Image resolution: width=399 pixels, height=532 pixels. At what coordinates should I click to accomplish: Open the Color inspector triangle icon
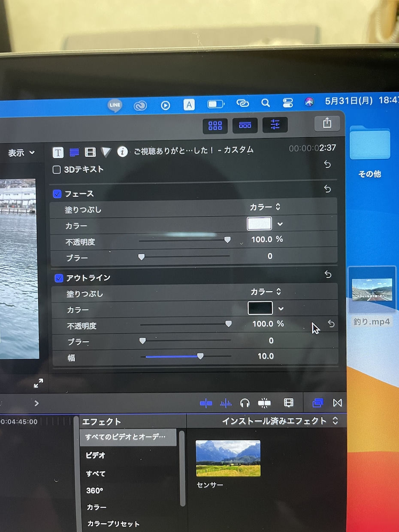[106, 152]
